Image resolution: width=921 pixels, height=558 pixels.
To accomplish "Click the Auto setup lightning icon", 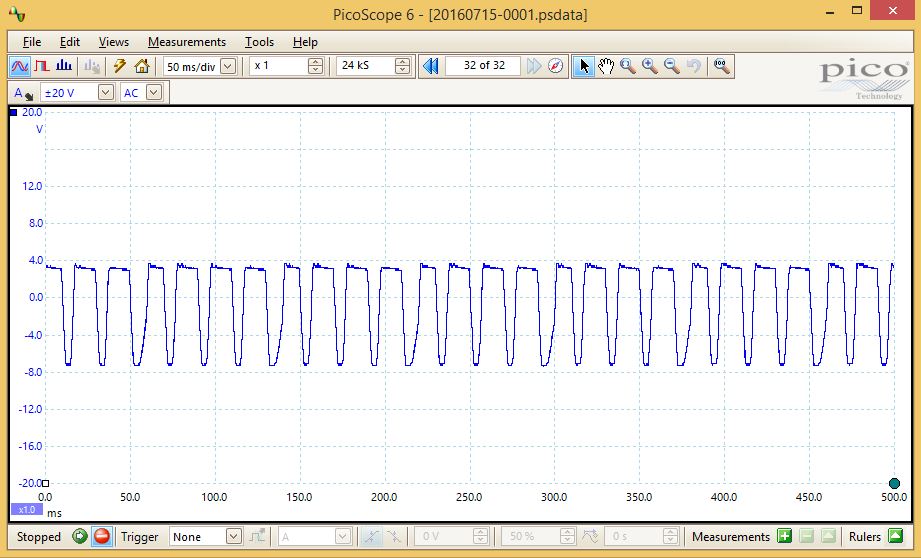I will point(119,66).
